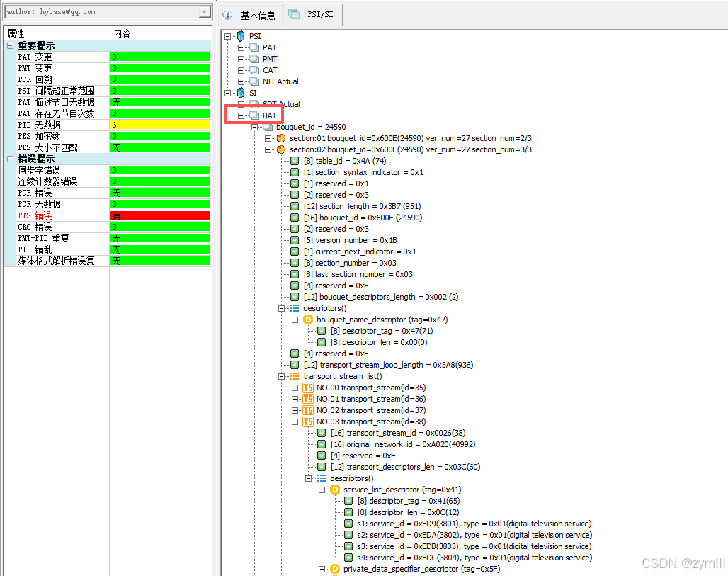Collapse section:02 bouquet entry
The image size is (728, 576).
pyautogui.click(x=268, y=149)
